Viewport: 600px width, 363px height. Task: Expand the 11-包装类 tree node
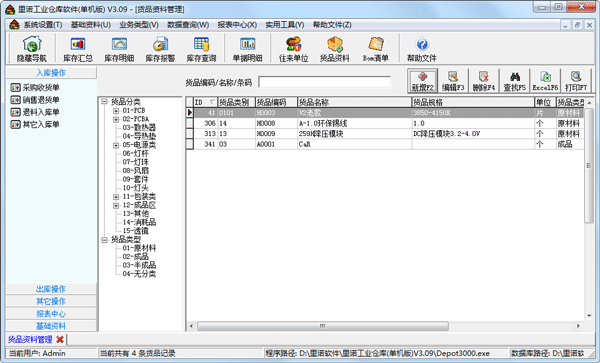[116, 197]
